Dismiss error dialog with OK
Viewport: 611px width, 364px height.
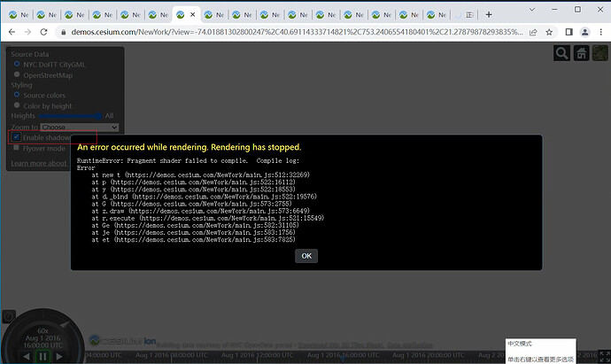pos(306,256)
